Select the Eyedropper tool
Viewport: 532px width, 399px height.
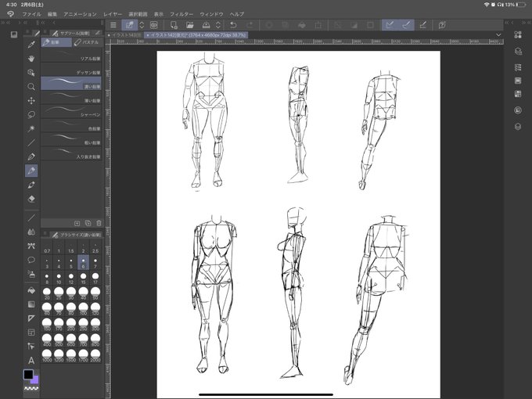(31, 45)
